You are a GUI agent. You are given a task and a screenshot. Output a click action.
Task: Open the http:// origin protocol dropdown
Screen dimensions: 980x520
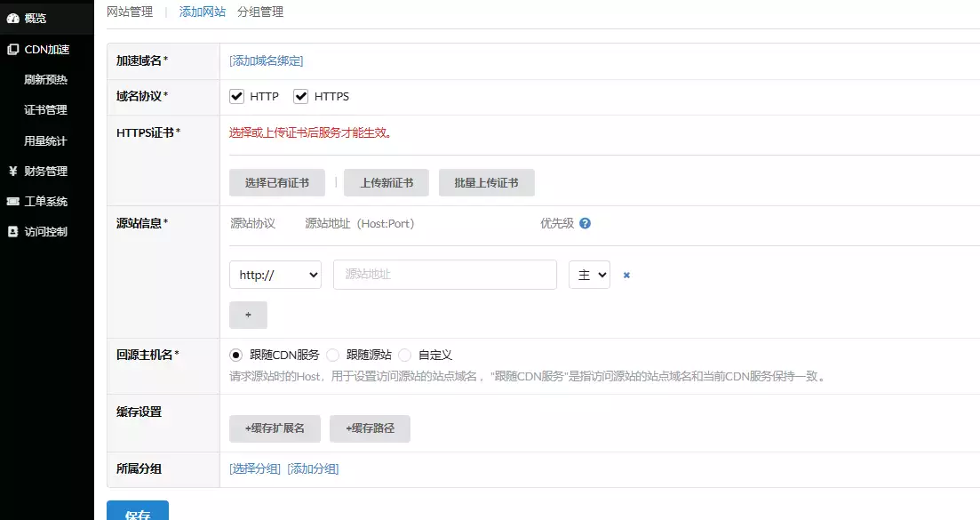coord(275,275)
